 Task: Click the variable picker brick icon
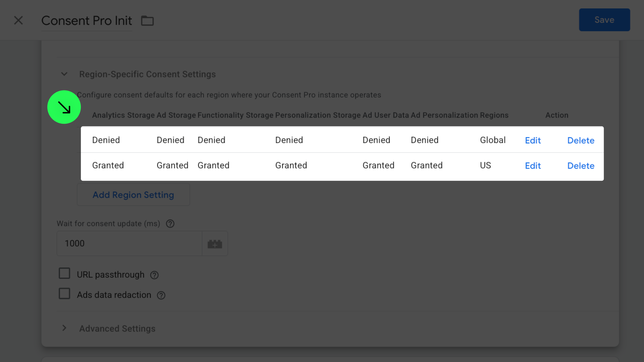tap(215, 244)
